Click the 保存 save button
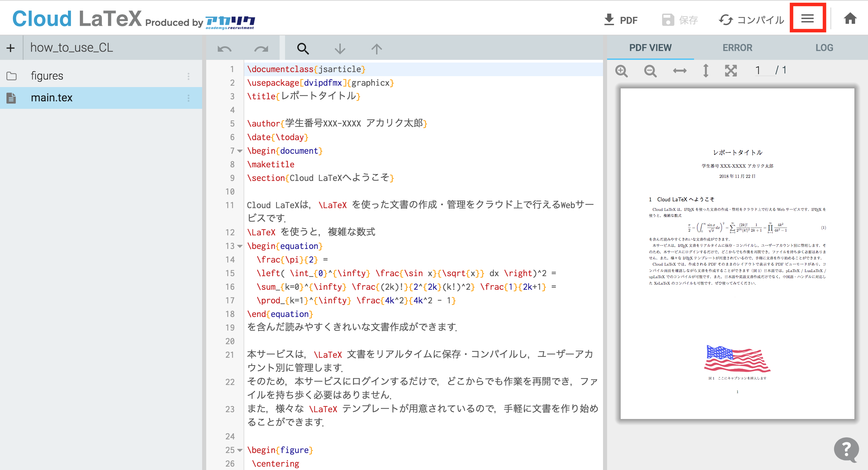This screenshot has height=470, width=868. [680, 20]
